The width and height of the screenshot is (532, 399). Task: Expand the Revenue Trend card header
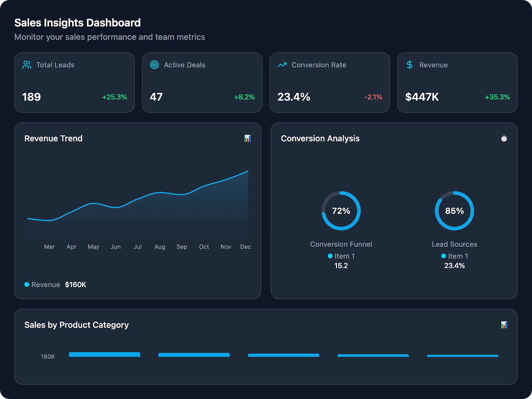click(x=53, y=138)
